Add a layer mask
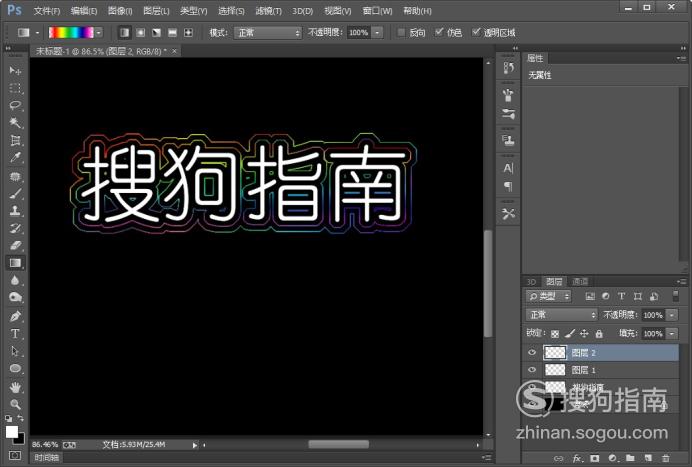The width and height of the screenshot is (692, 467). (595, 458)
